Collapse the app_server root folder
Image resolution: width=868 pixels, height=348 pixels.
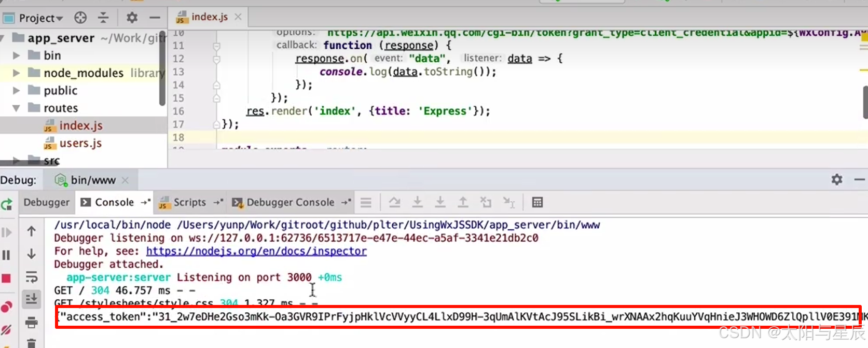(x=3, y=38)
